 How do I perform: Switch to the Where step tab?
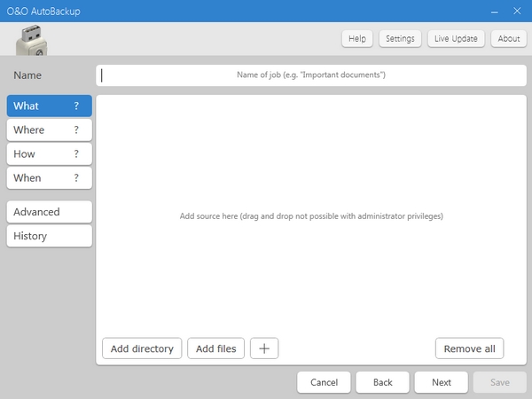click(49, 129)
